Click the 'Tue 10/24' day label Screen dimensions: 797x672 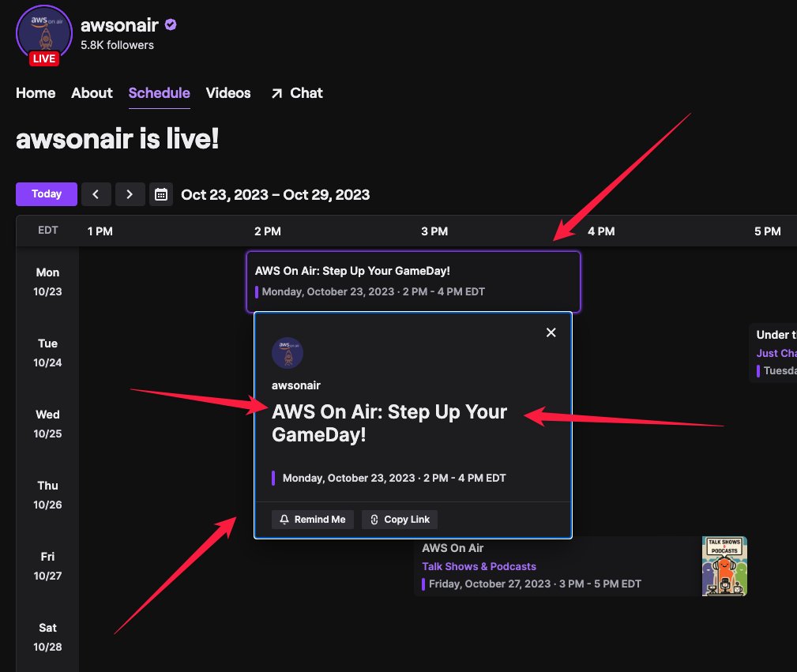tap(47, 353)
